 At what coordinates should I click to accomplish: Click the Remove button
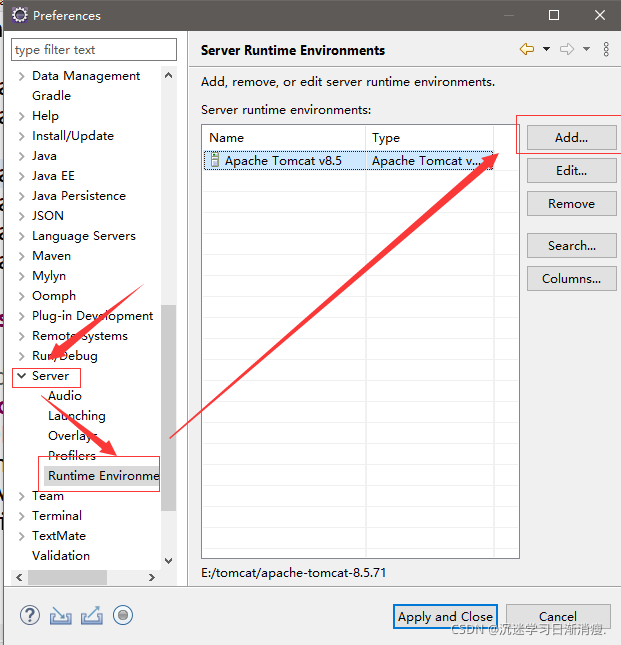[x=571, y=204]
